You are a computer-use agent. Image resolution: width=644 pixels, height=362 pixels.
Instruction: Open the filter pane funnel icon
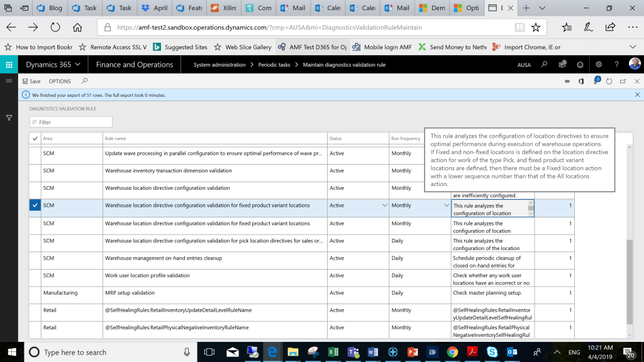tap(9, 118)
